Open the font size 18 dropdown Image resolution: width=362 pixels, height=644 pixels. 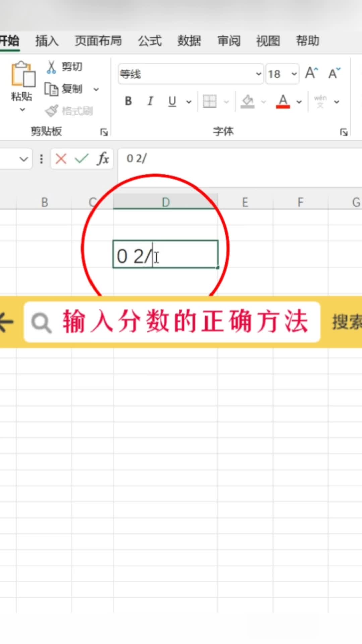[x=294, y=74]
